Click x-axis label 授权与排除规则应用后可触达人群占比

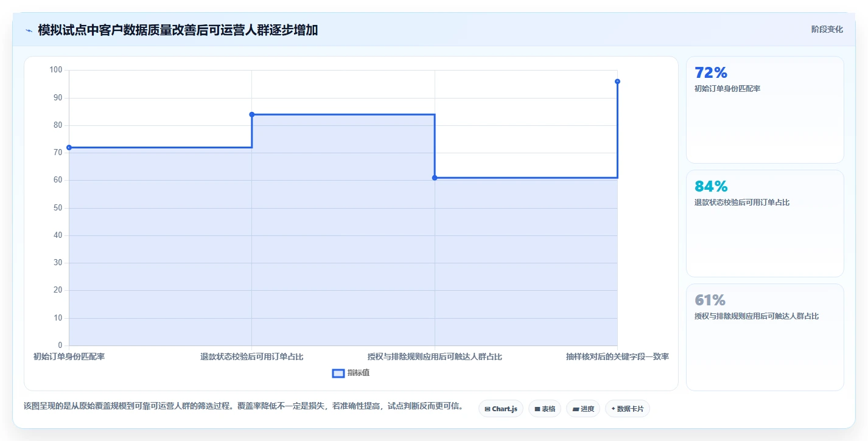pos(435,356)
